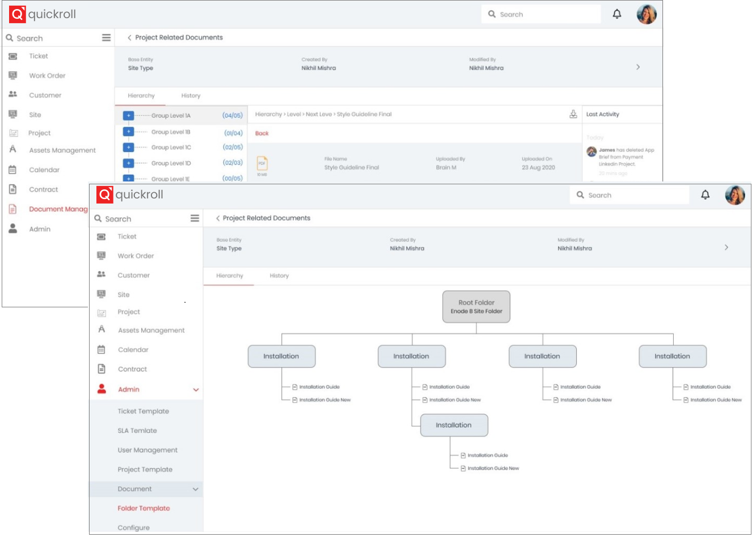
Task: Click Document Management icon in the back window sidebar
Action: click(13, 209)
